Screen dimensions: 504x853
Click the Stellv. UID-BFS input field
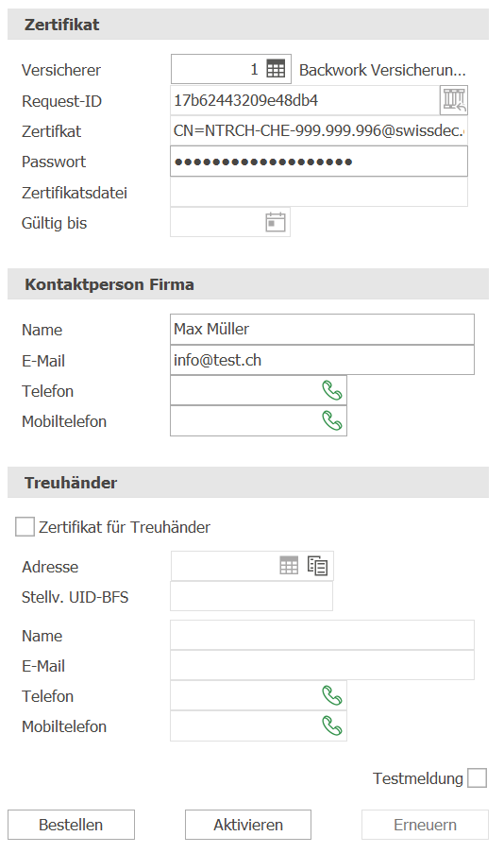251,596
